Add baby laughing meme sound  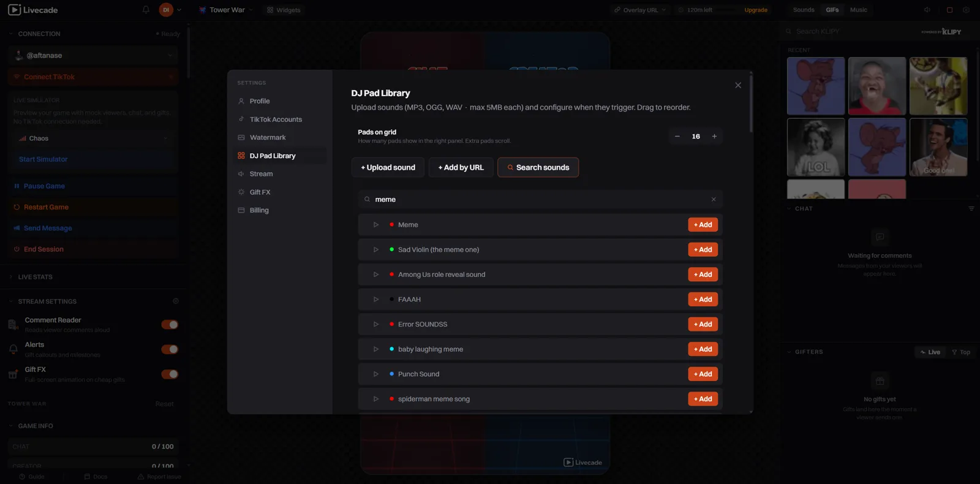pyautogui.click(x=703, y=349)
